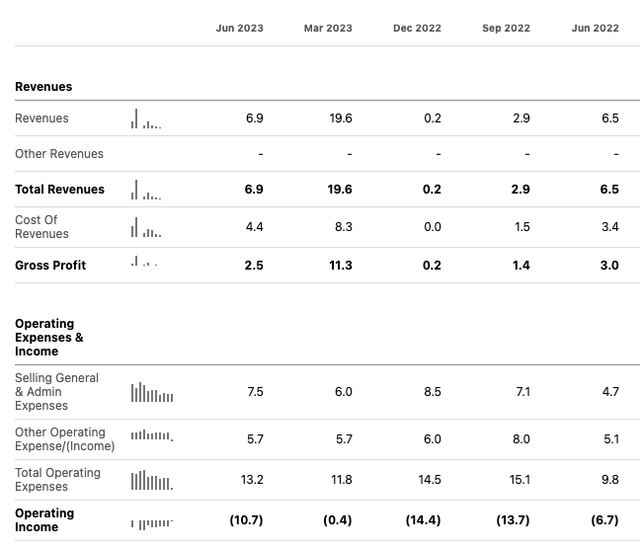Click the Cost Of Revenues sparkline
The height and width of the screenshot is (549, 640).
point(146,227)
